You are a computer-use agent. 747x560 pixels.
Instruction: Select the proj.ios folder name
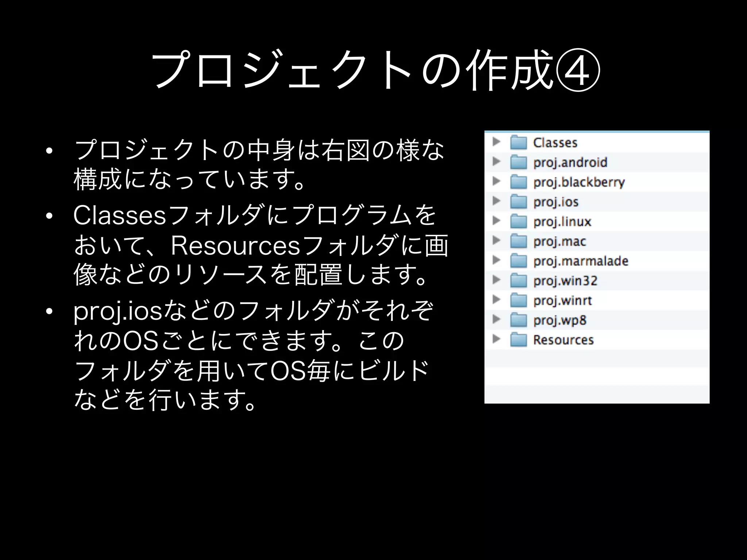[x=556, y=202]
